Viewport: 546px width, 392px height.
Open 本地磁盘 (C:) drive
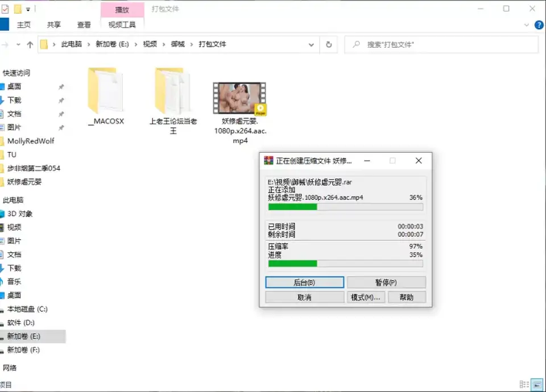(x=27, y=309)
